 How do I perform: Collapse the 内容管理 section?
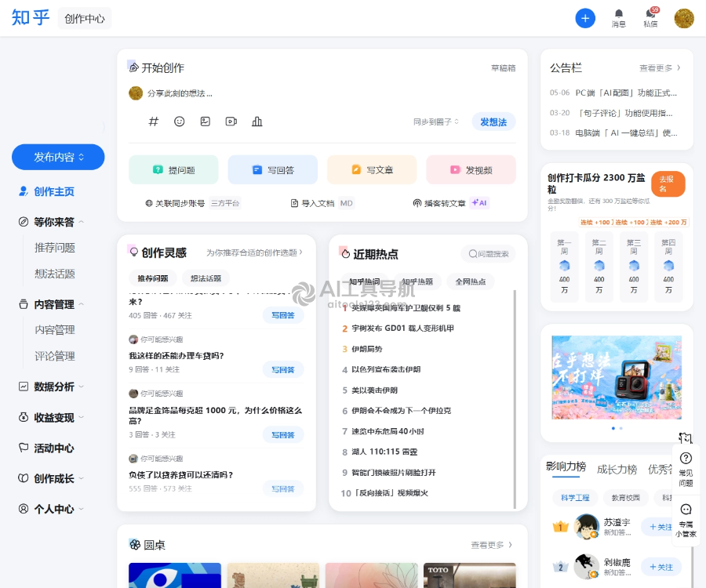tap(82, 304)
